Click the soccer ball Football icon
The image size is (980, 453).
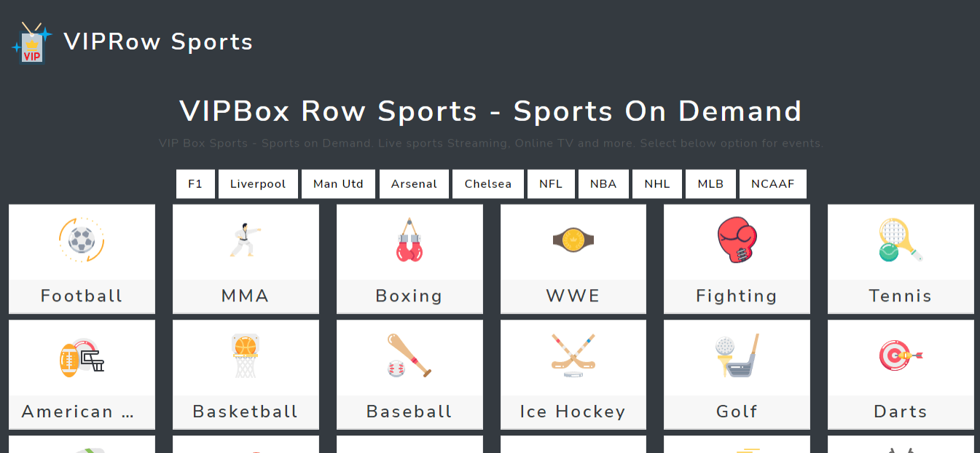(82, 240)
